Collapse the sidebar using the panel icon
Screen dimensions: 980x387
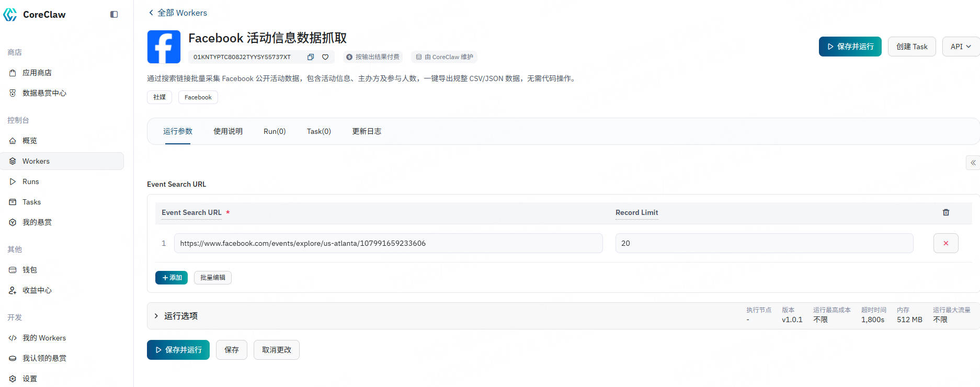tap(114, 15)
